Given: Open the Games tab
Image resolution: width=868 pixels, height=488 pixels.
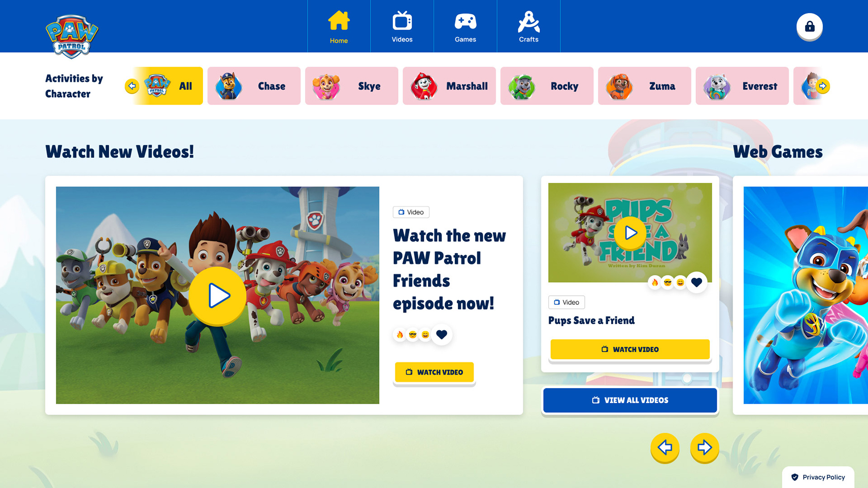Looking at the screenshot, I should pyautogui.click(x=465, y=26).
